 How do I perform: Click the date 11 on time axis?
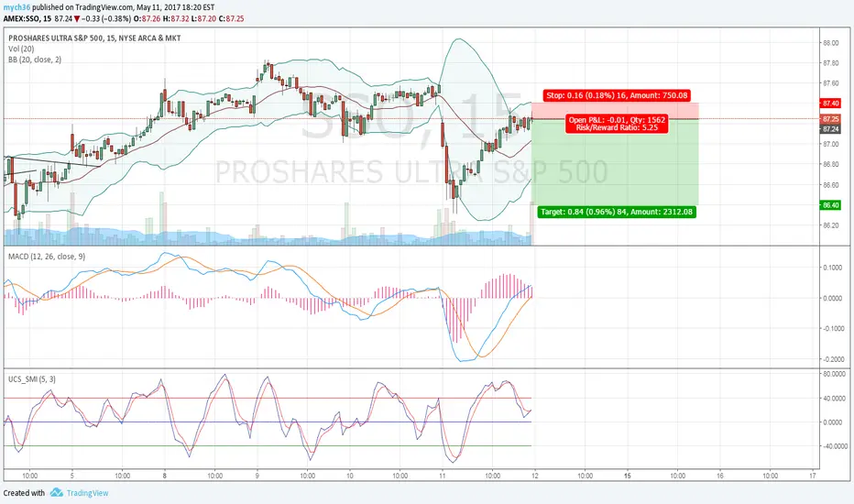point(443,476)
